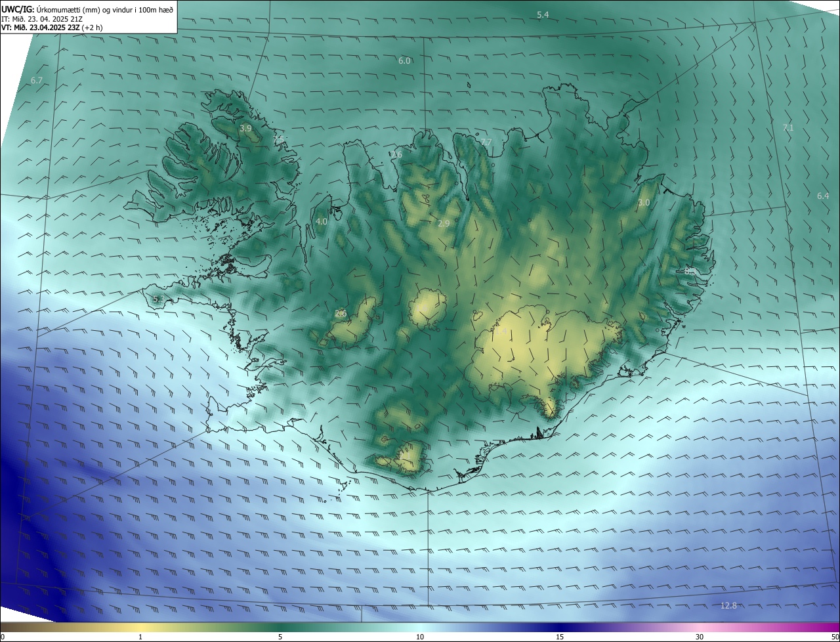840x642 pixels.
Task: Click the '1' tick on the color scale
Action: tap(140, 637)
